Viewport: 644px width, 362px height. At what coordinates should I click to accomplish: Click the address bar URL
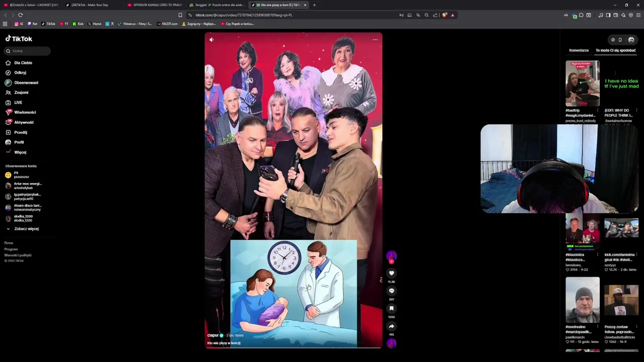[x=244, y=15]
